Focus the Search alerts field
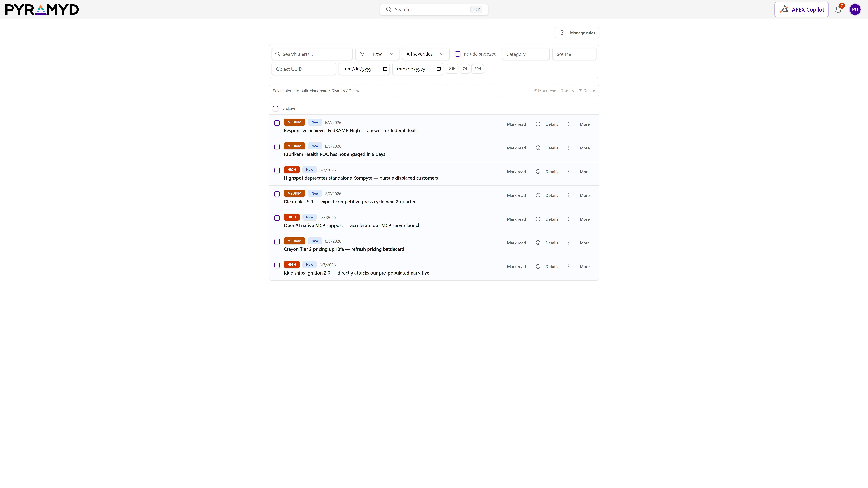Image resolution: width=868 pixels, height=488 pixels. pyautogui.click(x=312, y=54)
